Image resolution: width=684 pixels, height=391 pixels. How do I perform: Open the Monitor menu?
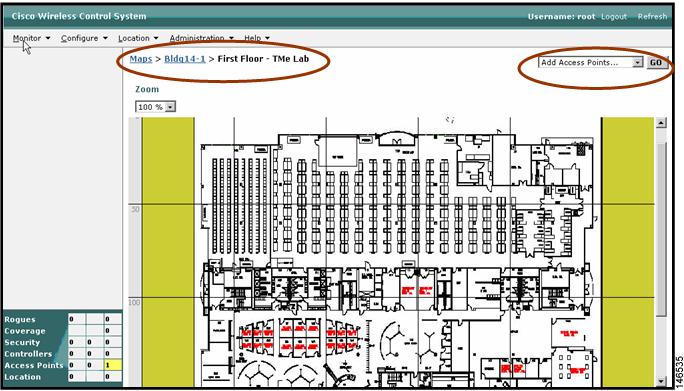(31, 38)
